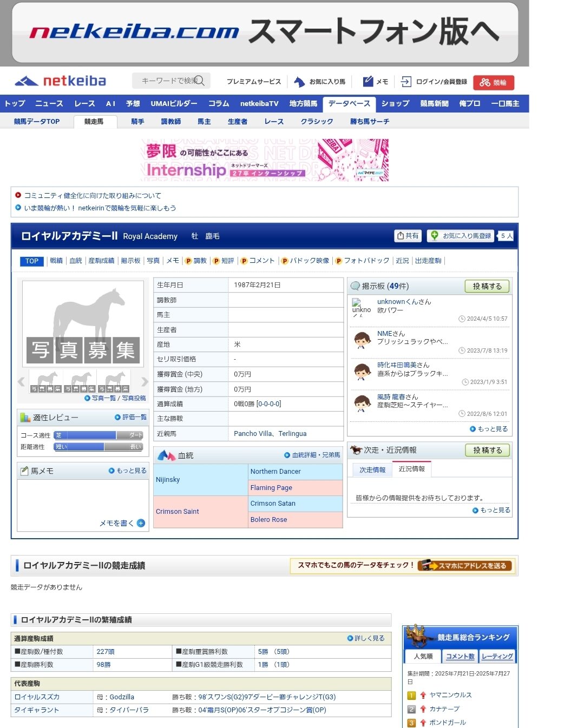
Task: Open 227頭 offspring count link
Action: 106,652
